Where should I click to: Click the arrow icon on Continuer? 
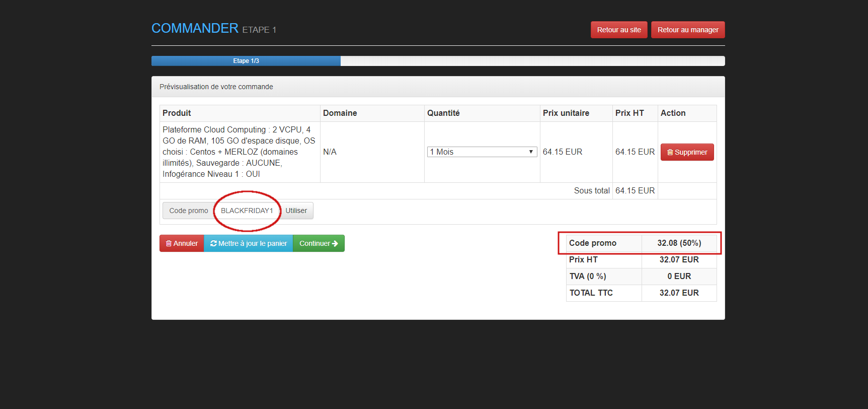[335, 243]
